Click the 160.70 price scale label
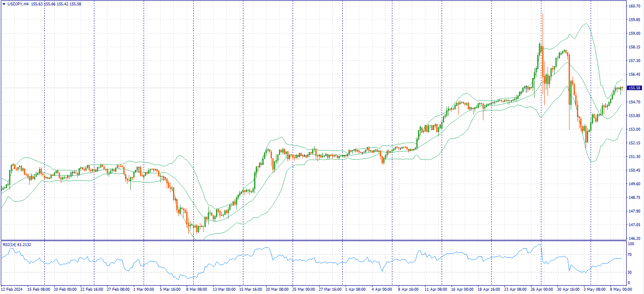 [x=634, y=6]
